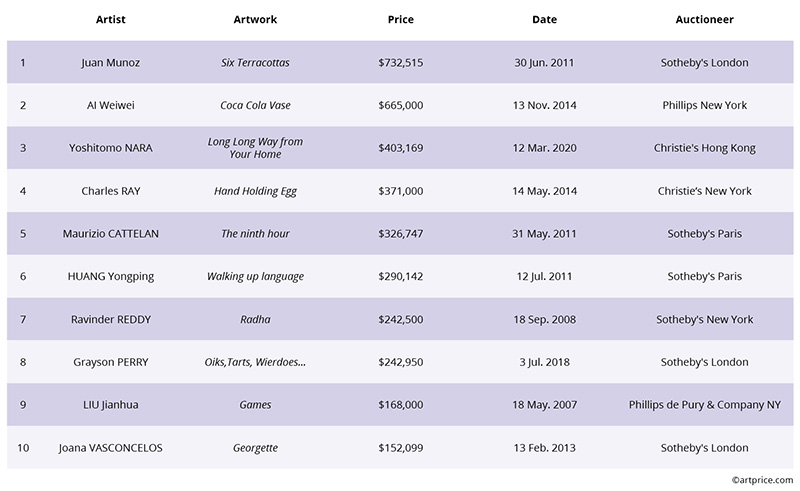Click the Artwork column header
800x491 pixels.
pyautogui.click(x=255, y=19)
